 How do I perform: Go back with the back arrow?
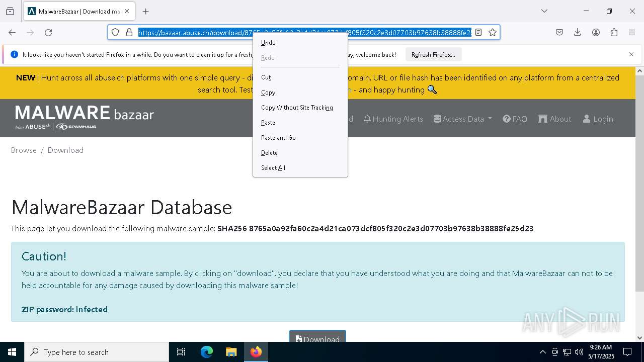click(x=12, y=32)
